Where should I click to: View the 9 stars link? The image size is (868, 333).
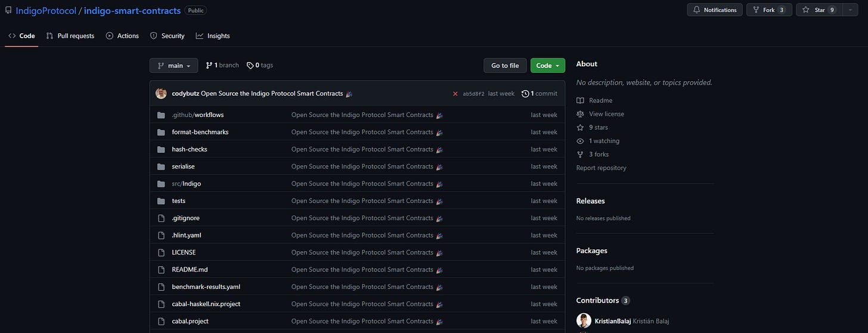[592, 128]
